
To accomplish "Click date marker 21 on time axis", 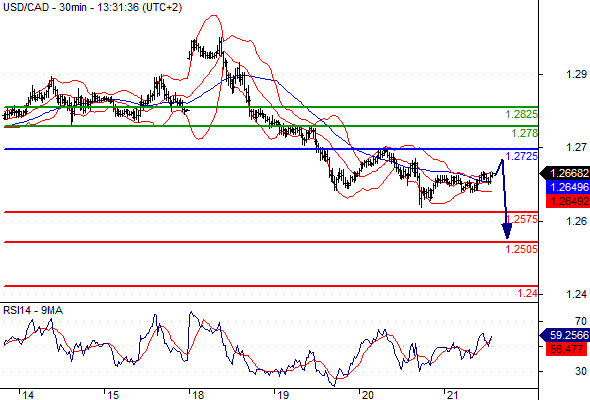I will point(452,395).
